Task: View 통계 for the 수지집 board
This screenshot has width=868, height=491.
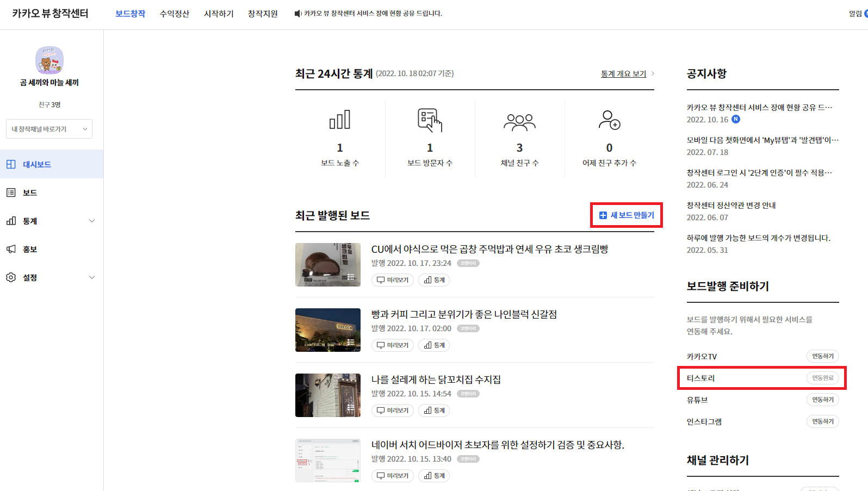Action: pyautogui.click(x=434, y=411)
